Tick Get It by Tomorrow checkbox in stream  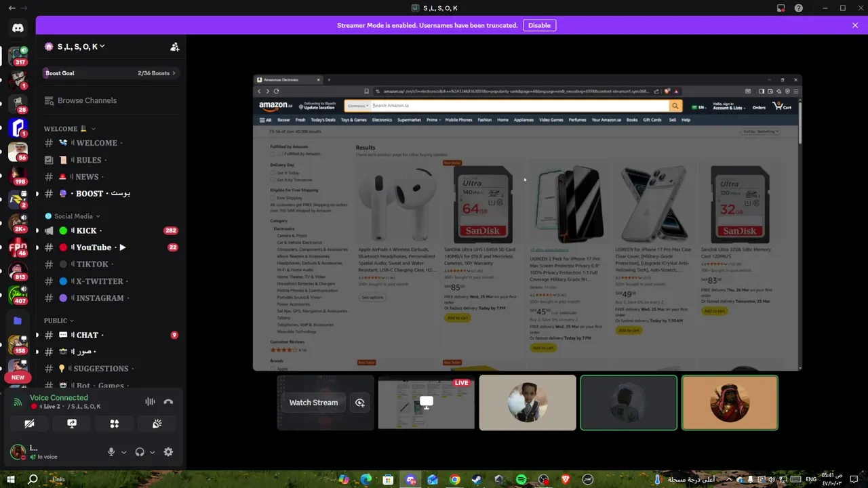(273, 180)
